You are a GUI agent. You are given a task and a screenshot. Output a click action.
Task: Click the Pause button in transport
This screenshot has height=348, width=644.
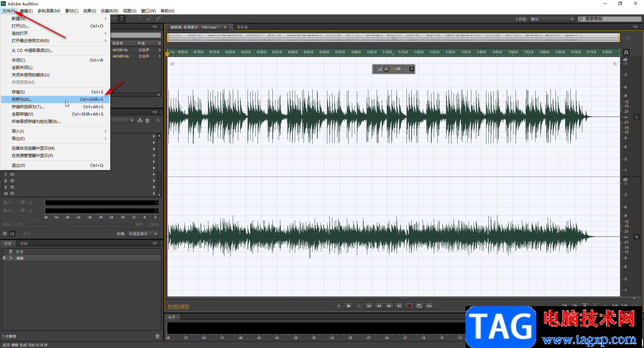pyautogui.click(x=359, y=306)
